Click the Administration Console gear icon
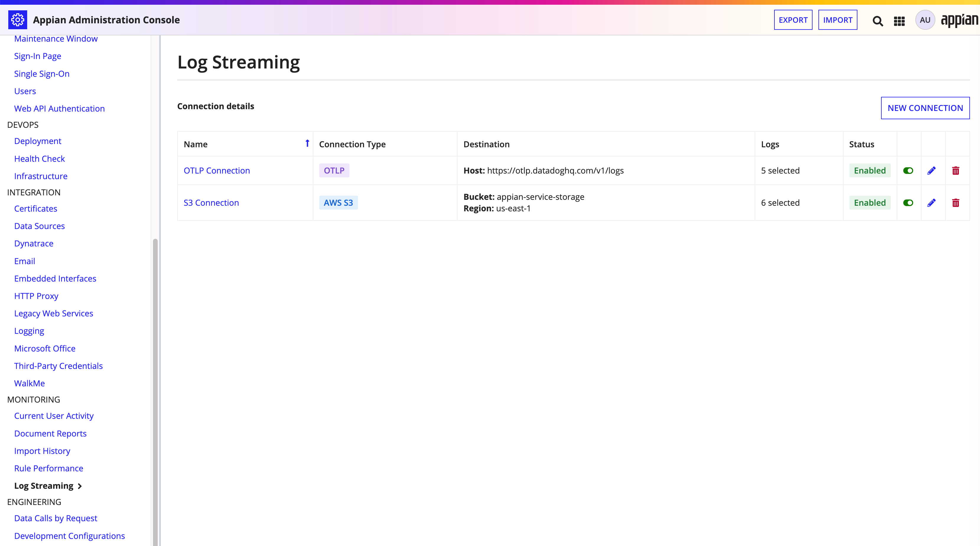Viewport: 980px width, 546px height. [17, 20]
